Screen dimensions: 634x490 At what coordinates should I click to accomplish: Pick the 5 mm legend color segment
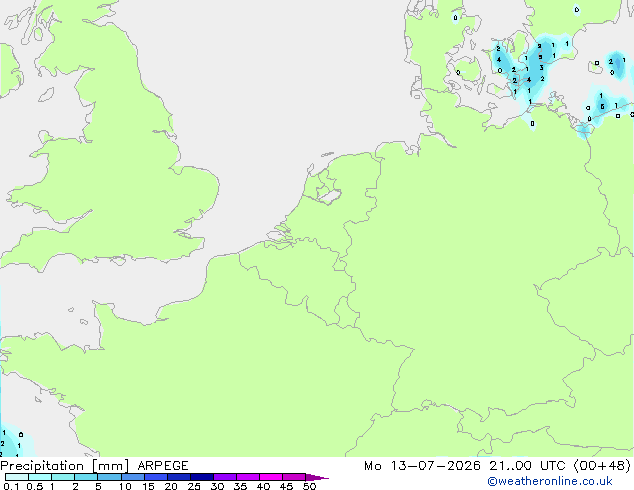(109, 477)
